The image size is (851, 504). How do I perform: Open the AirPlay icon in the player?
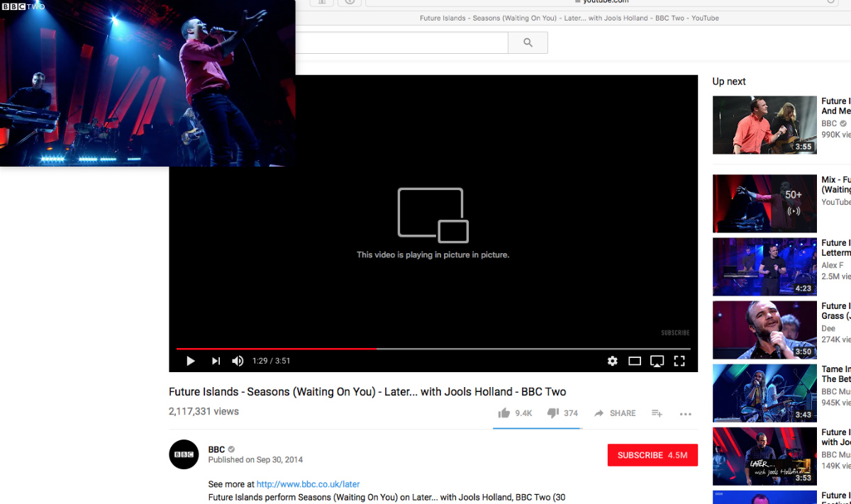coord(657,361)
